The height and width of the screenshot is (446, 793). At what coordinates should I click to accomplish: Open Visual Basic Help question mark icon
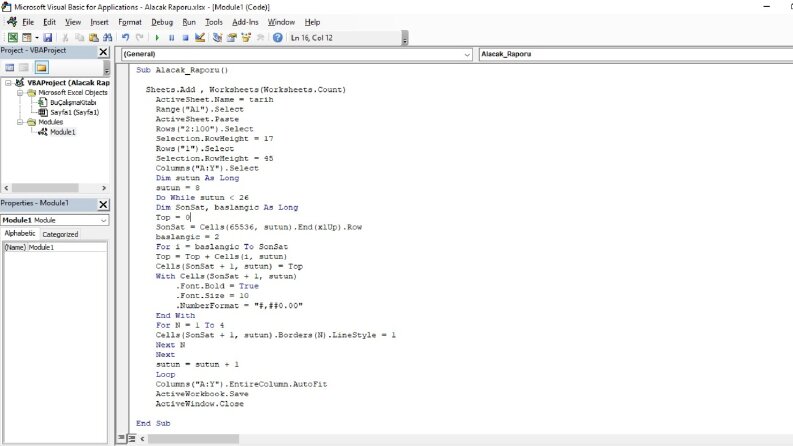click(x=278, y=37)
